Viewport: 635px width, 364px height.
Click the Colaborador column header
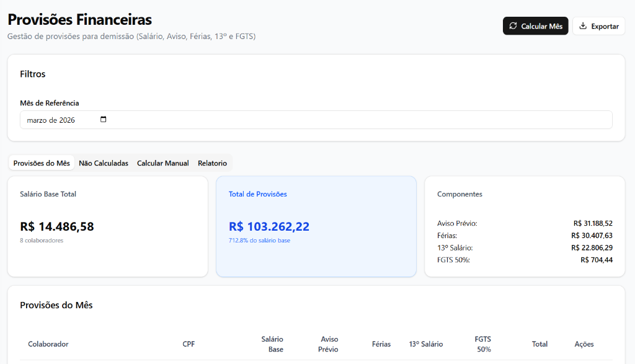(x=48, y=344)
